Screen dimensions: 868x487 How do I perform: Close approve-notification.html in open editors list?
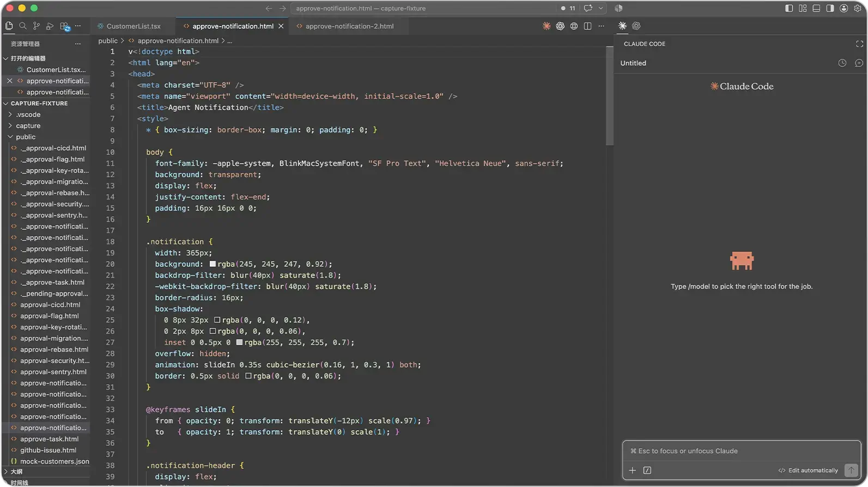9,81
